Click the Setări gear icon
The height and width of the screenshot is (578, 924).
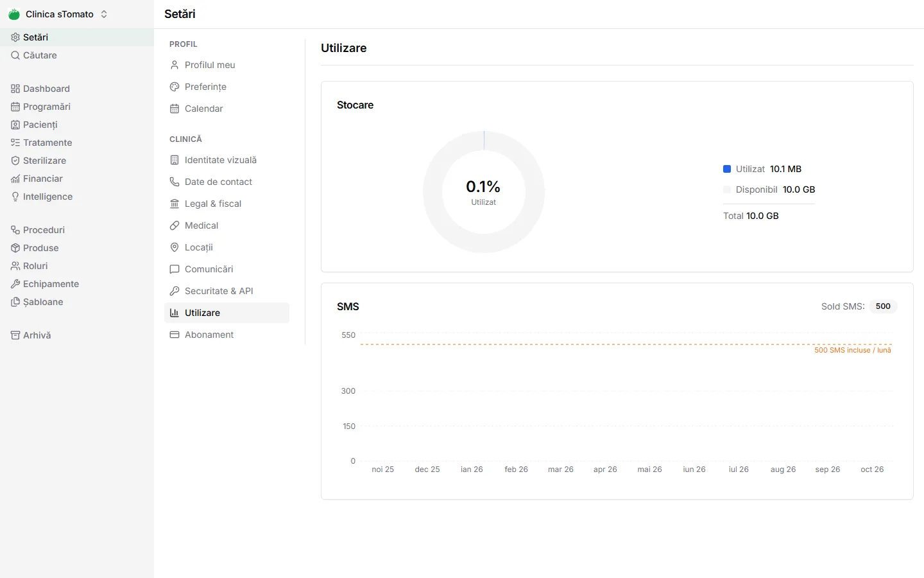tap(15, 37)
